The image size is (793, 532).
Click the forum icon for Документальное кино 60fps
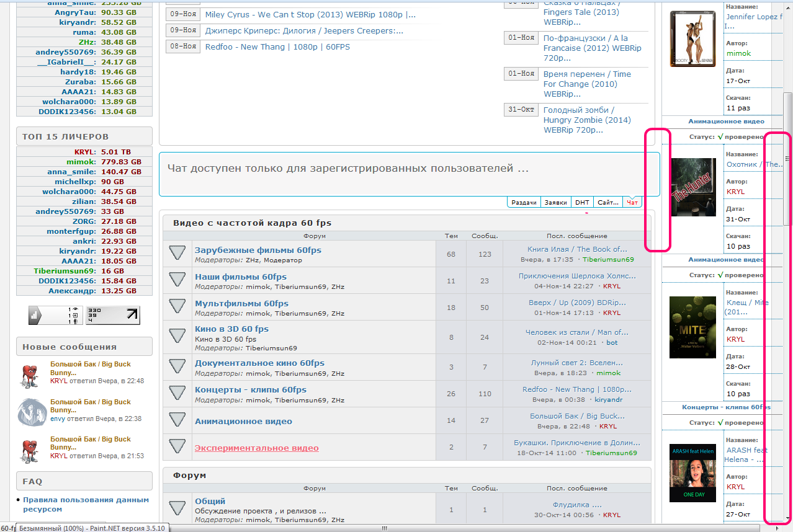(177, 366)
